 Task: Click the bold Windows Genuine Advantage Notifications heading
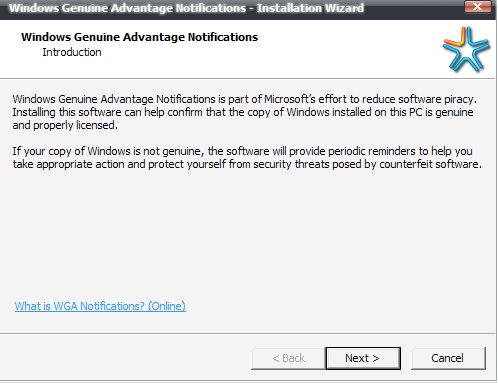pos(139,37)
